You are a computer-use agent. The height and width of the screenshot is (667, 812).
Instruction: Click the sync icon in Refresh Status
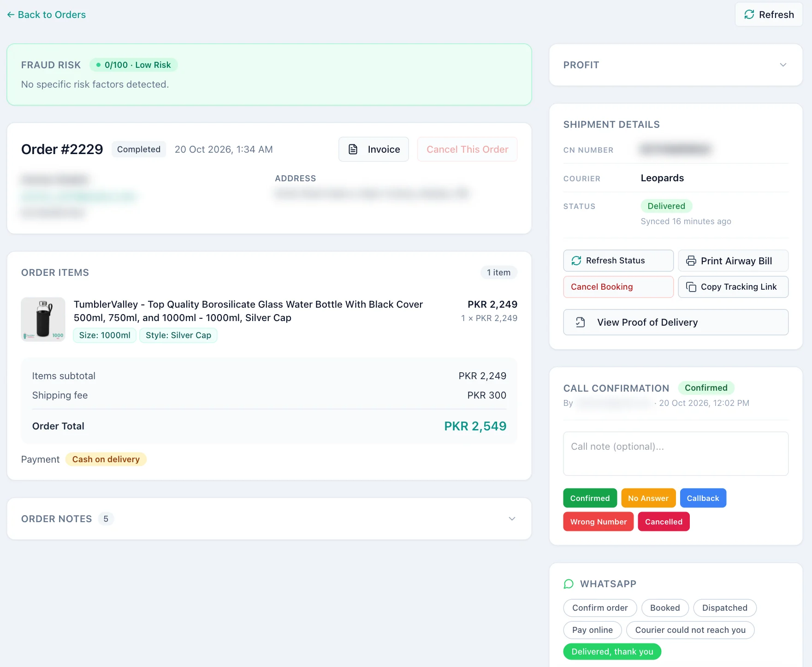click(x=576, y=261)
